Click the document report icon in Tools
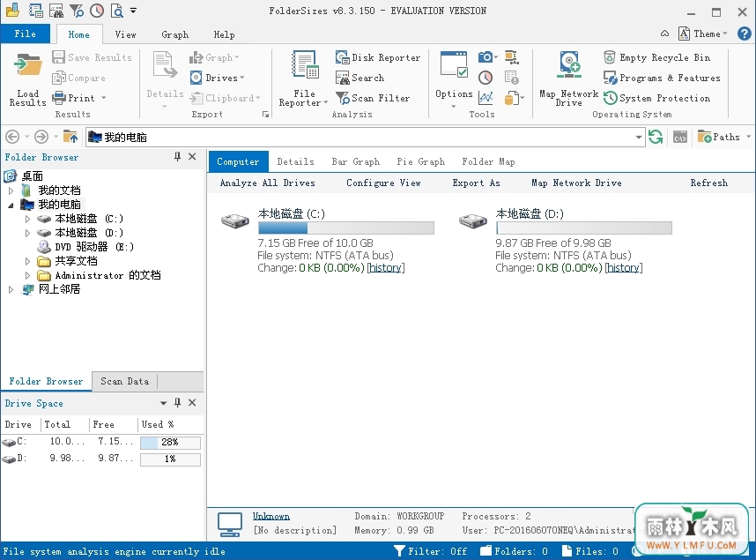Viewport: 756px width, 560px height. pyautogui.click(x=512, y=78)
